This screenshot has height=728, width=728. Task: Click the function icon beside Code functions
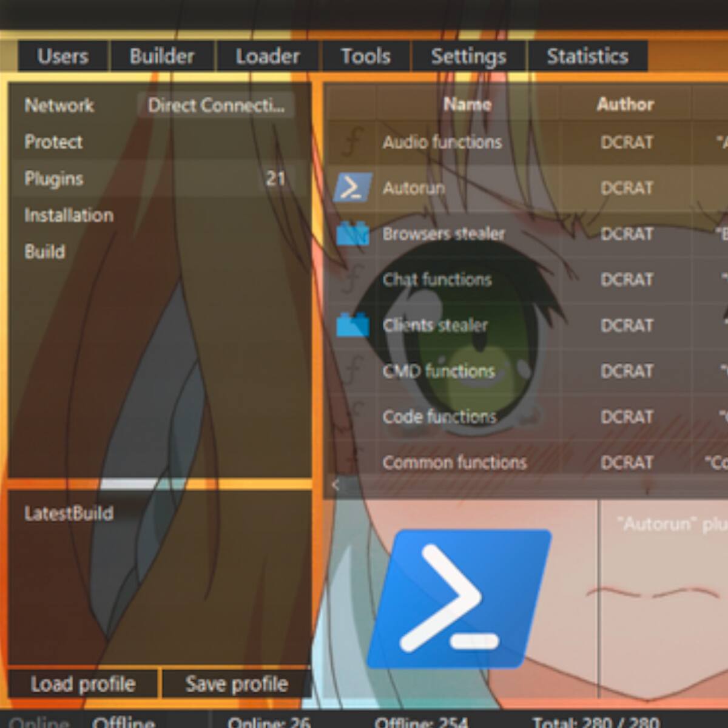tap(356, 416)
